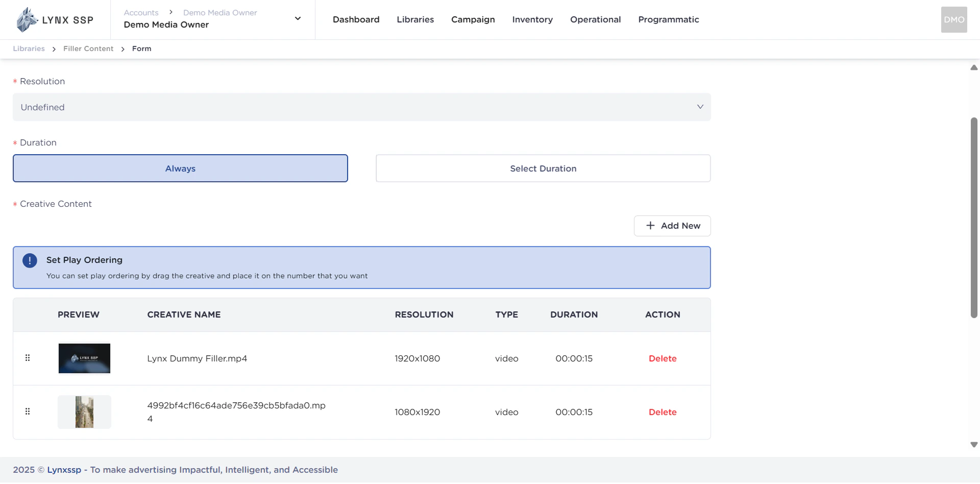Open the Lynx Dummy Filler video thumbnail
This screenshot has width=980, height=484.
[84, 358]
